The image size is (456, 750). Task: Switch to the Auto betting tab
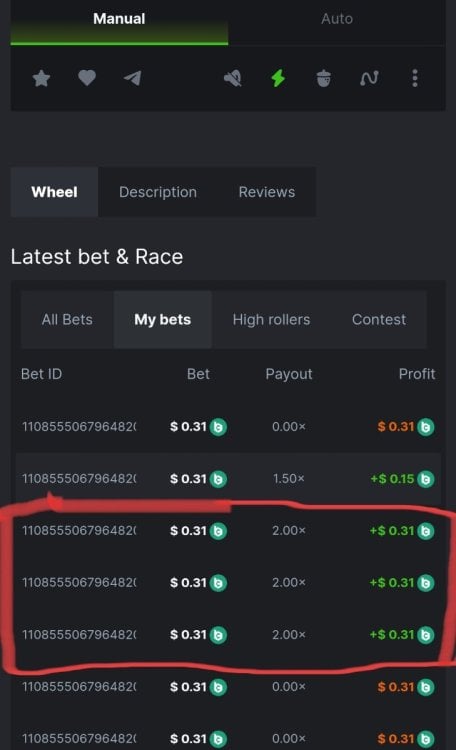point(337,19)
